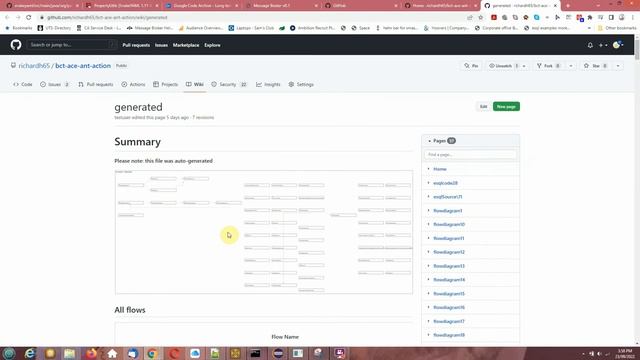Screen dimensions: 640x360
Task: Open the flowdiagram12 wiki page
Action: point(449,252)
